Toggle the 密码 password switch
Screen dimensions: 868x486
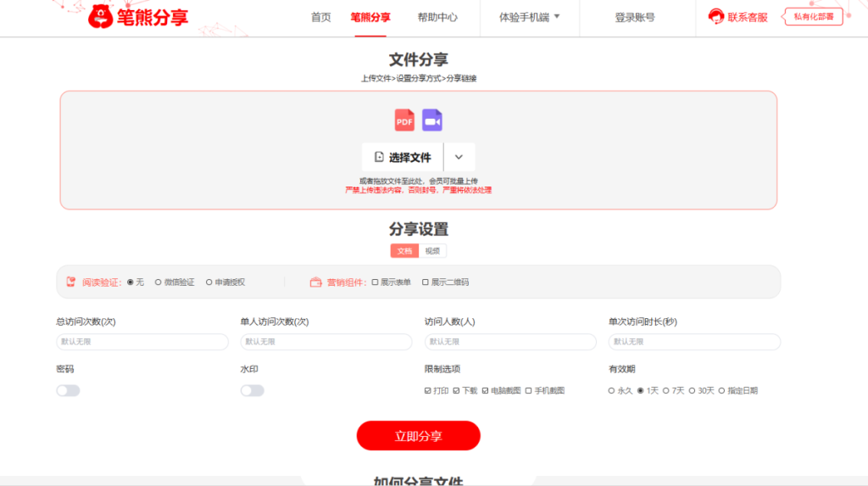tap(68, 390)
